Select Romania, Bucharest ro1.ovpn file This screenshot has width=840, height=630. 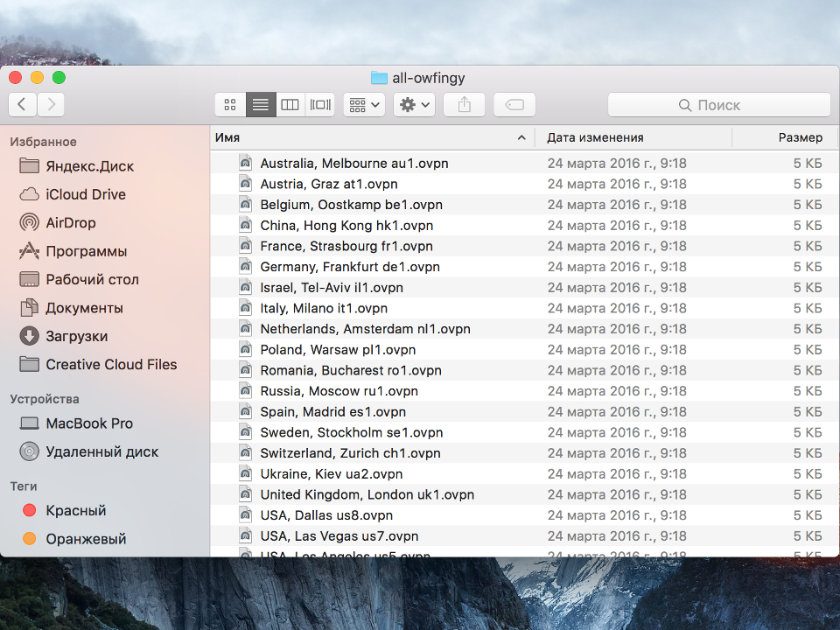[524, 370]
